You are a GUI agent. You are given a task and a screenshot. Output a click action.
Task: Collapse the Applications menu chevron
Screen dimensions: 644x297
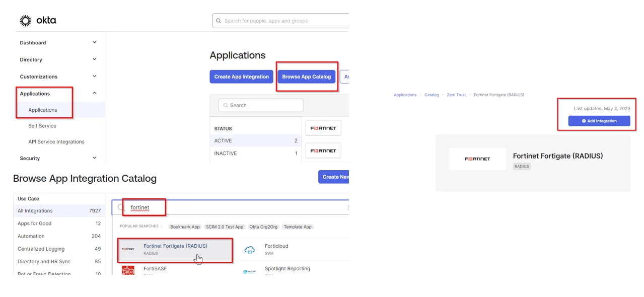(x=94, y=93)
